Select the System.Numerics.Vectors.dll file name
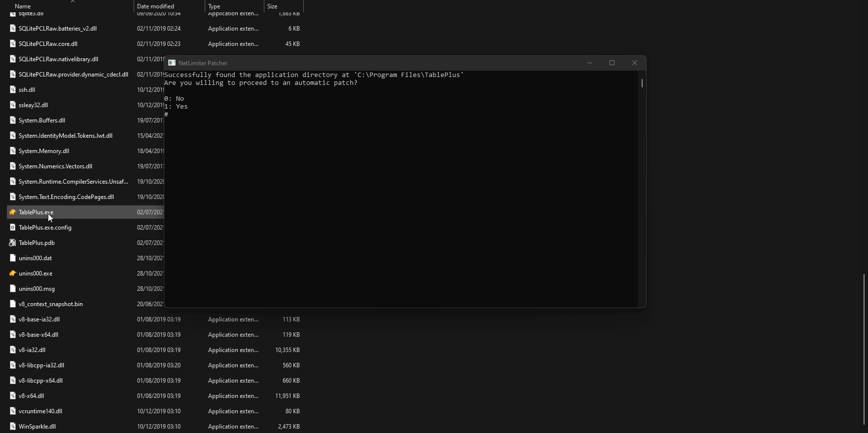868x433 pixels. 55,166
